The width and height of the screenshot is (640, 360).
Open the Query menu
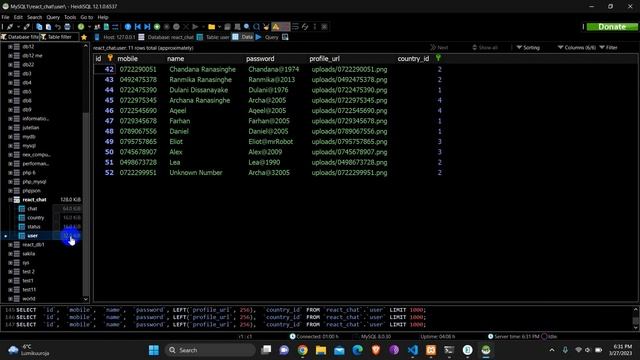click(x=53, y=17)
